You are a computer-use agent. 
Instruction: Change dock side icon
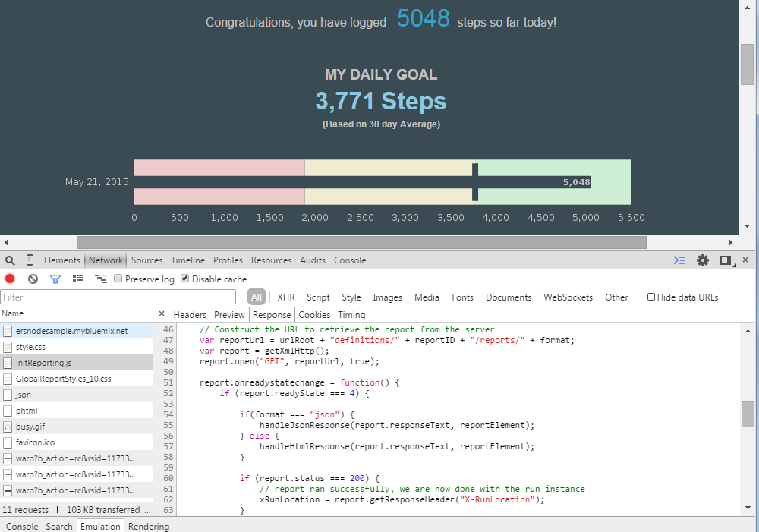(725, 260)
